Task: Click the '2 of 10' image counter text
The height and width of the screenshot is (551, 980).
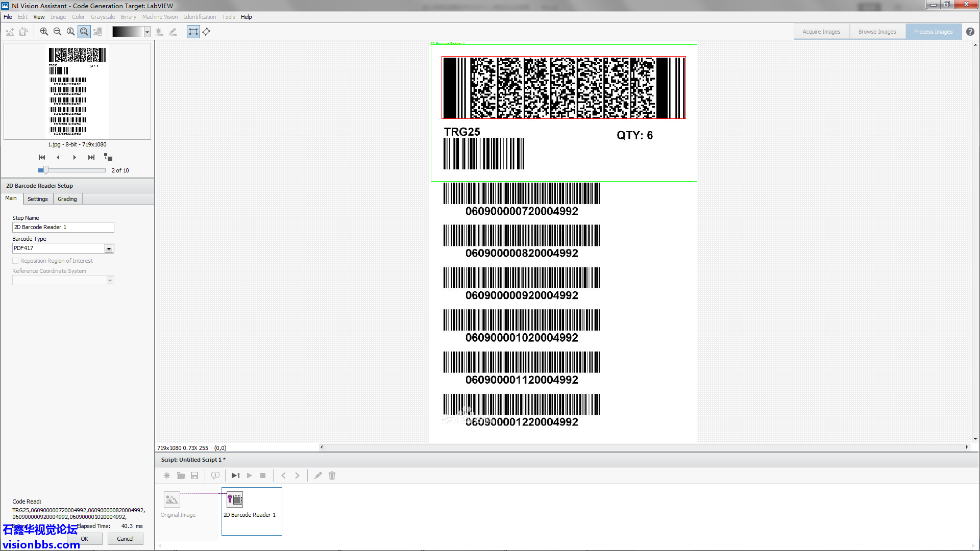Action: coord(120,170)
